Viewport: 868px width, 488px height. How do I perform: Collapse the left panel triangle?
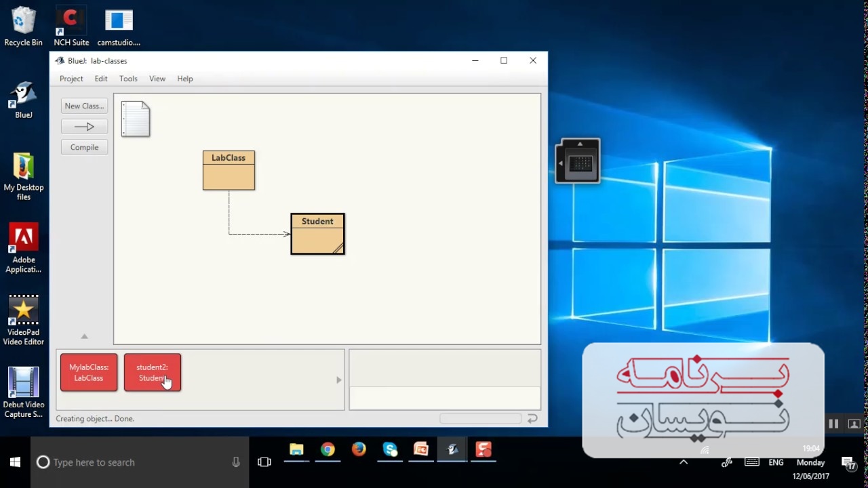tap(85, 336)
